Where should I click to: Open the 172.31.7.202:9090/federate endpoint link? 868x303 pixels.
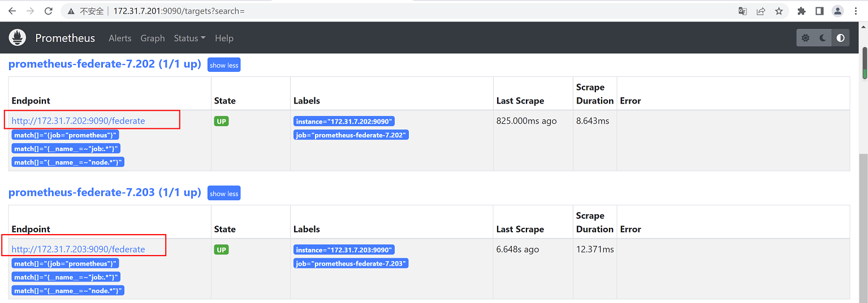pos(78,120)
